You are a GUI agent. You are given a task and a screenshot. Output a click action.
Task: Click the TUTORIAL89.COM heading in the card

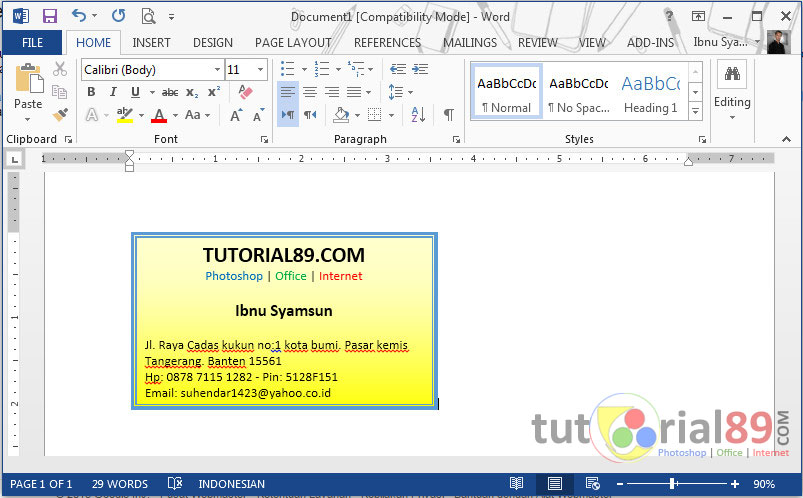click(284, 255)
